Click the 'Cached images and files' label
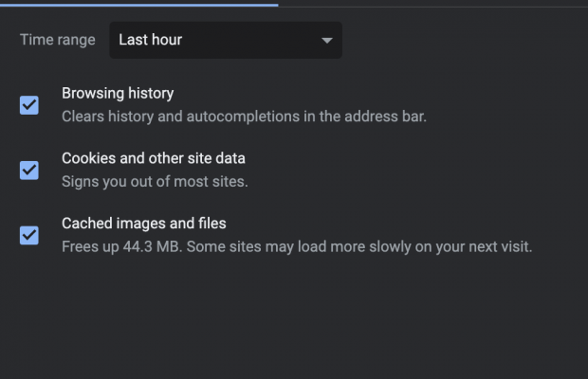Viewport: 588px width, 379px height. pyautogui.click(x=143, y=224)
